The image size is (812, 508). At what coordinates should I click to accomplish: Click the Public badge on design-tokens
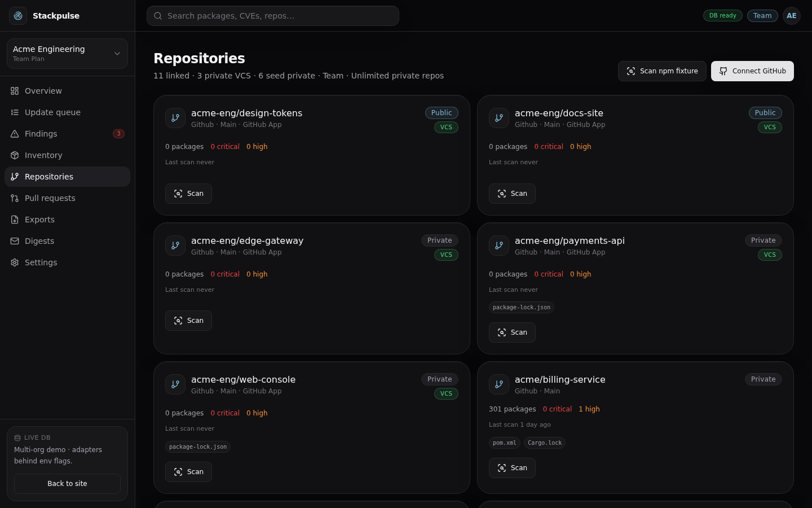pyautogui.click(x=442, y=113)
